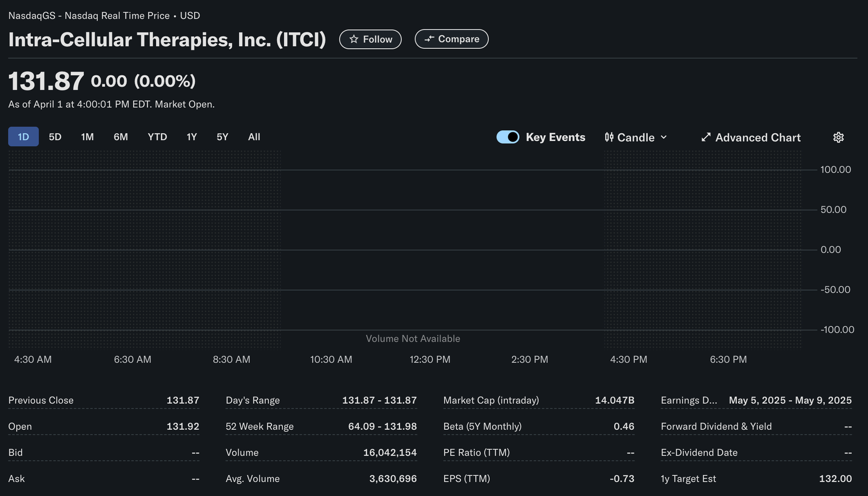Expand the Candle chart type dropdown chevron

coord(663,137)
